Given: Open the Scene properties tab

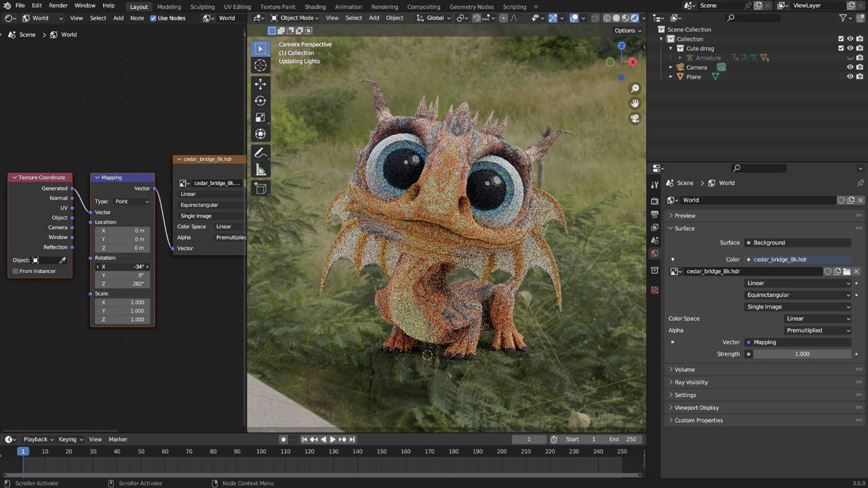Looking at the screenshot, I should coord(654,241).
